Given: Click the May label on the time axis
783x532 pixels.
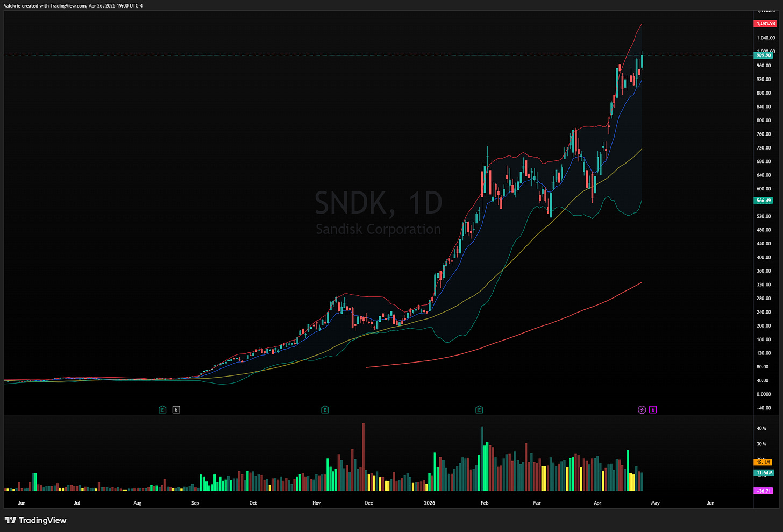Looking at the screenshot, I should (655, 503).
